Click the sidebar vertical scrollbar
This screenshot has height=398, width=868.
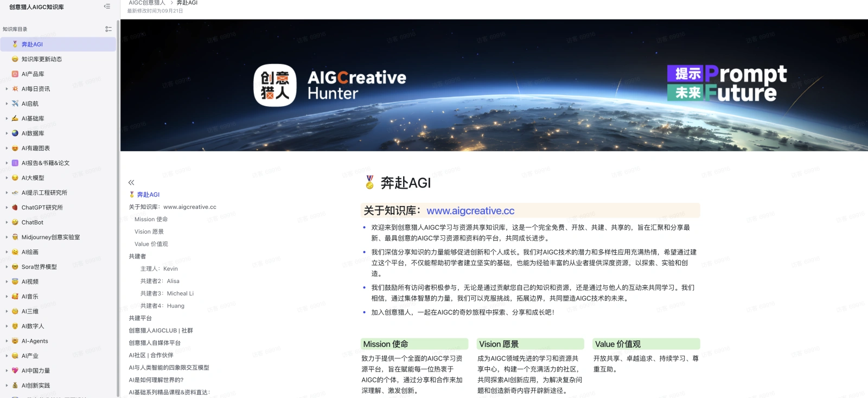(x=118, y=217)
